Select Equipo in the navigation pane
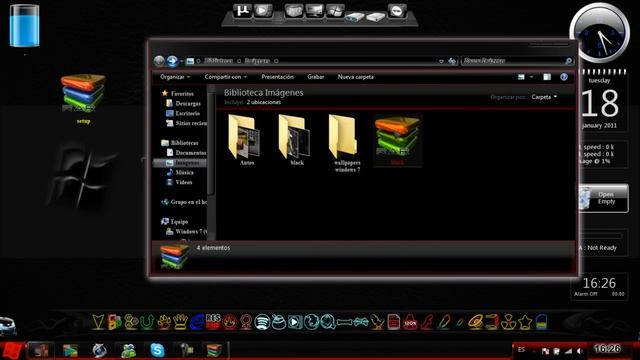Screen dimensions: 640x360 coord(175,221)
